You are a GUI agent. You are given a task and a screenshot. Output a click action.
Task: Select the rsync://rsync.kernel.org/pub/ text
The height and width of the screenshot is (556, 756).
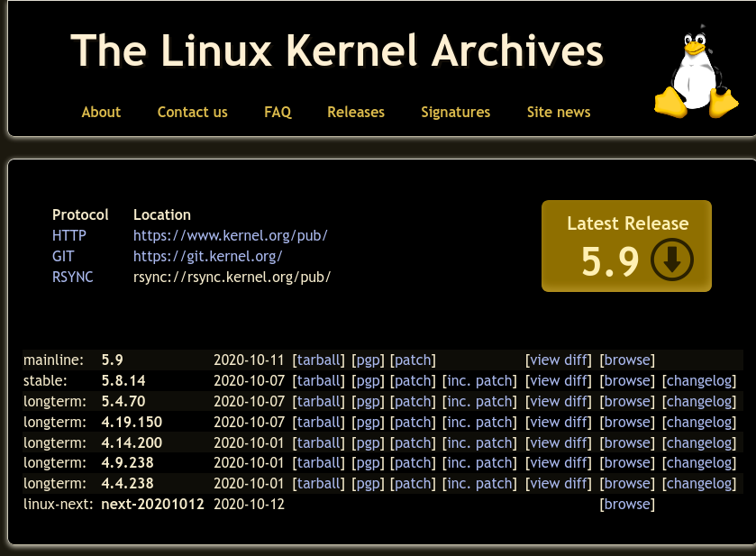(x=232, y=277)
